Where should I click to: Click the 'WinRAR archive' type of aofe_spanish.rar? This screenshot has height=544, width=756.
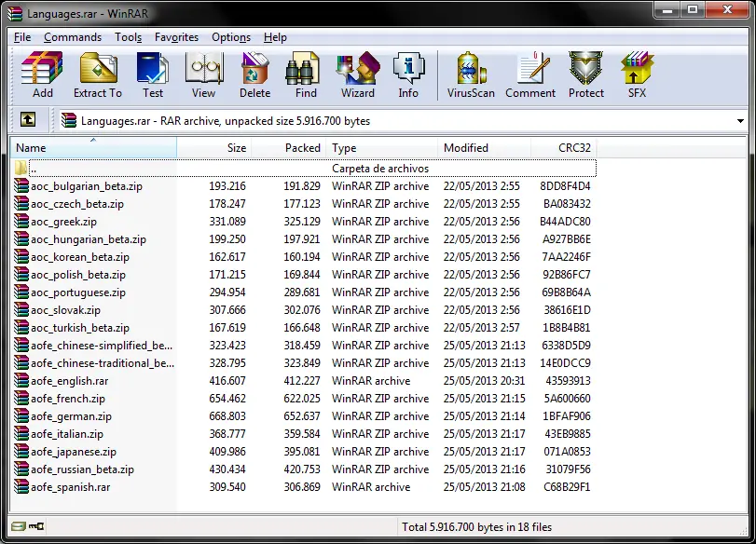click(371, 486)
